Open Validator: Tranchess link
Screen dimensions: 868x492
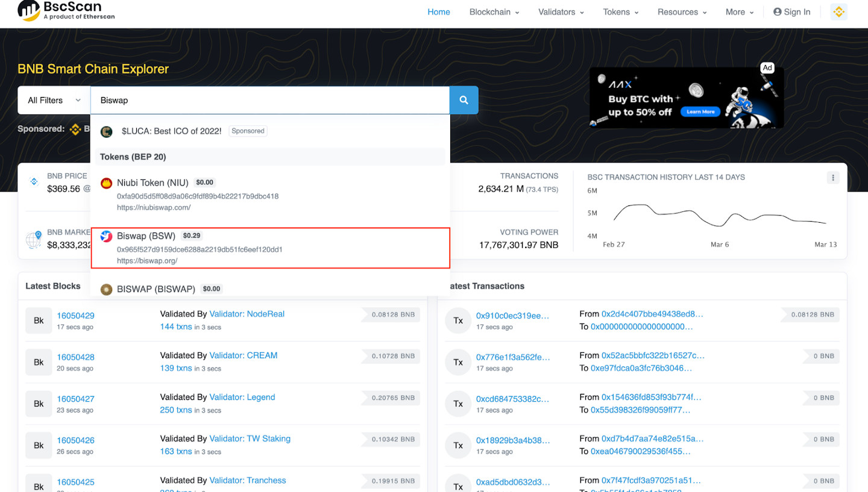coord(248,481)
